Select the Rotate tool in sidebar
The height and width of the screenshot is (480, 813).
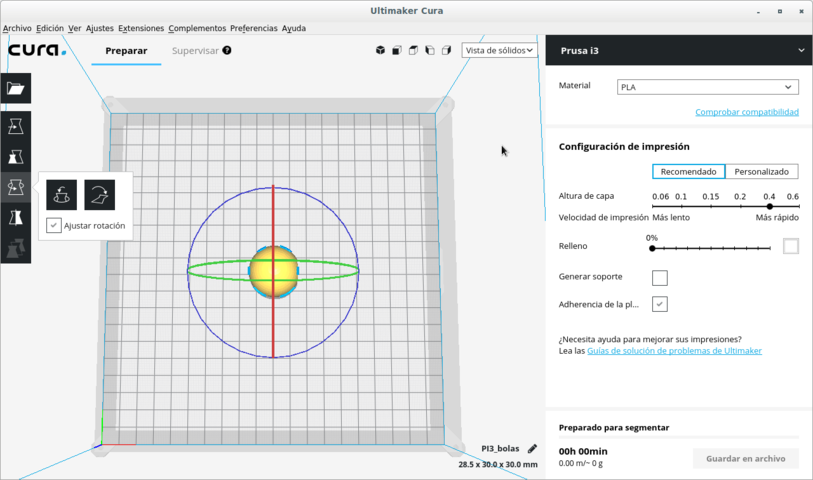click(16, 187)
